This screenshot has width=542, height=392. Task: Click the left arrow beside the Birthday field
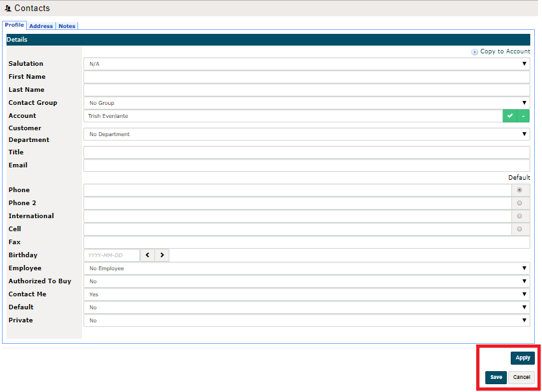(x=148, y=255)
